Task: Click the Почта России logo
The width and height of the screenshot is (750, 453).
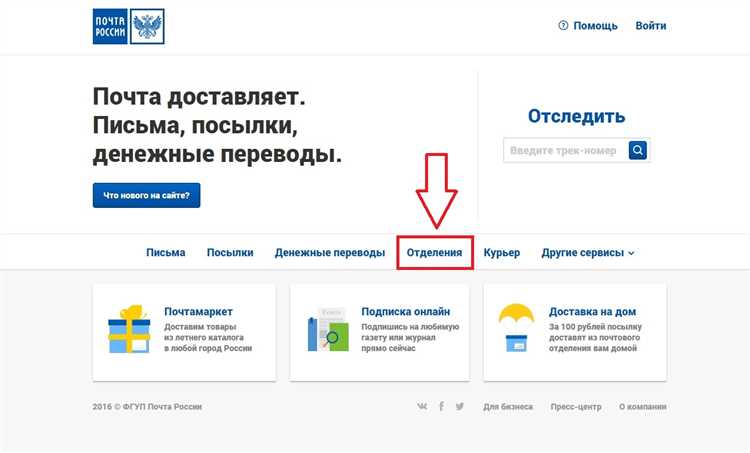Action: coord(128,26)
